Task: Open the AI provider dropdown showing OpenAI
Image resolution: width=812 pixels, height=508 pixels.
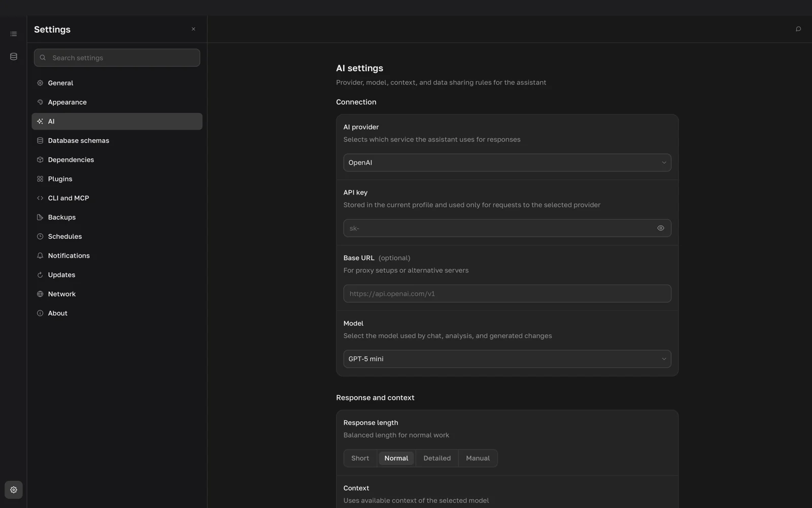Action: (507, 163)
